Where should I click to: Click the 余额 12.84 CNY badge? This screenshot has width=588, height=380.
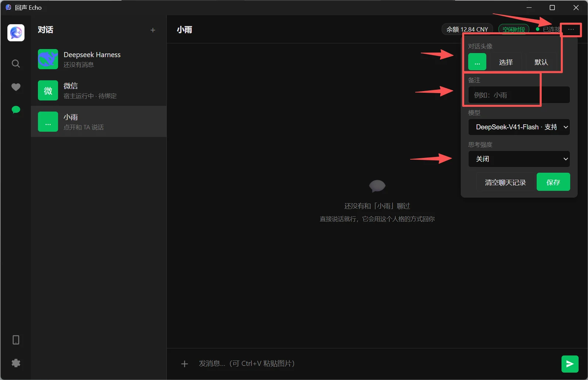click(467, 29)
